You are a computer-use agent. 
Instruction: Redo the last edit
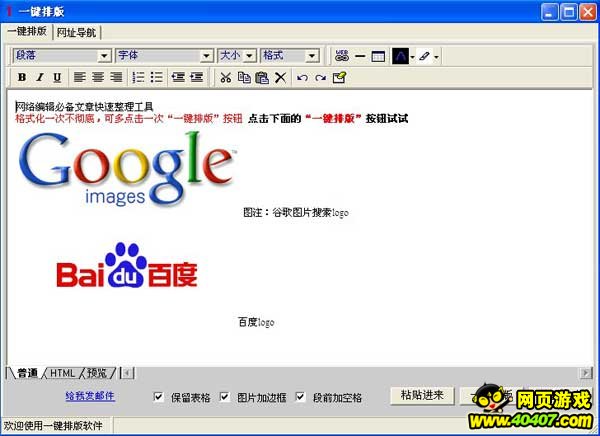pos(321,78)
